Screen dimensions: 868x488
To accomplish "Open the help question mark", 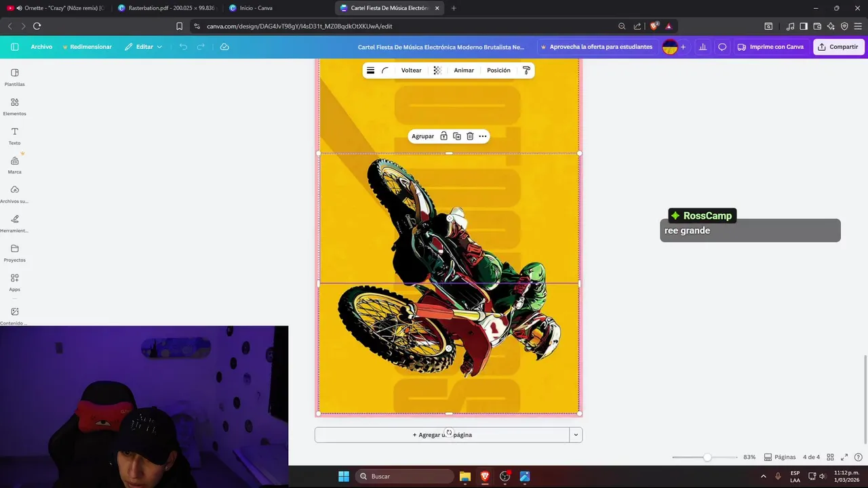I will [x=859, y=457].
